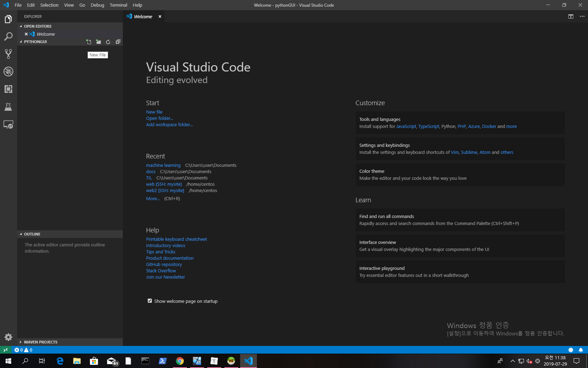Open Microsoft Edge from the taskbar
This screenshot has width=588, height=368.
(60, 361)
